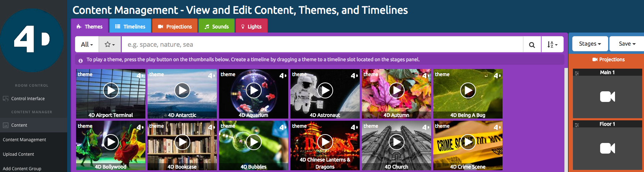Open the Lights tab
644x172 pixels.
pos(251,27)
